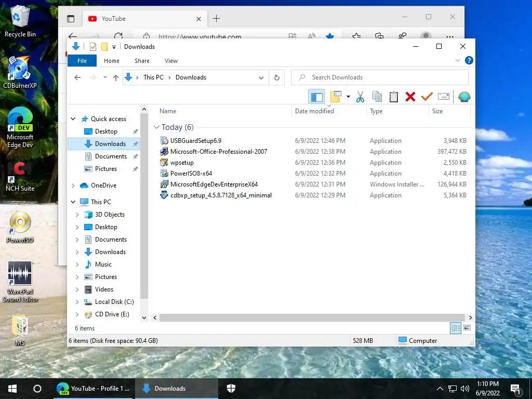Collapse the Today (6) group
This screenshot has width=532, height=399.
click(156, 127)
